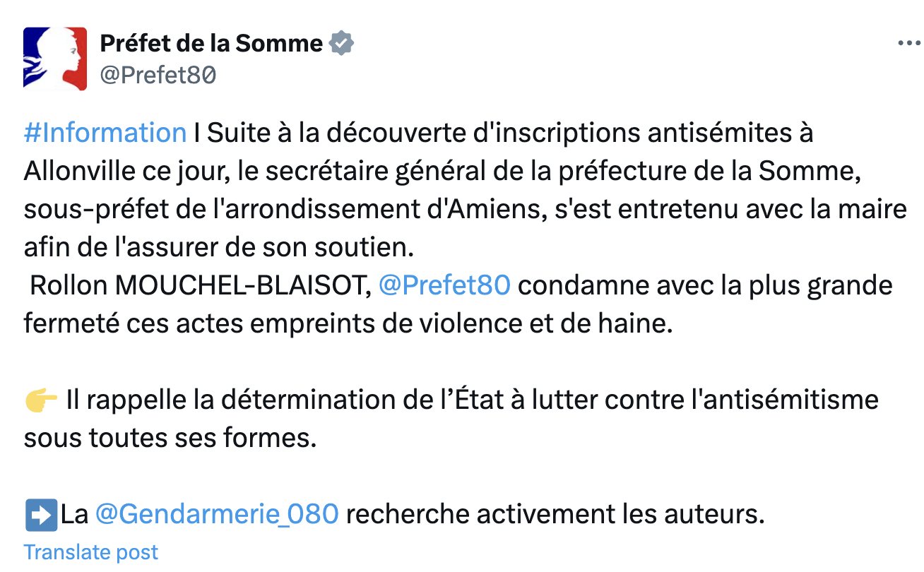
Task: Open the @Gendarmerie_080 mention
Action: coord(217,514)
